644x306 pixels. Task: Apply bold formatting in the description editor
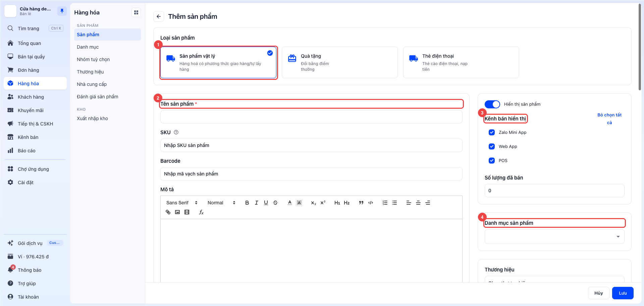247,203
